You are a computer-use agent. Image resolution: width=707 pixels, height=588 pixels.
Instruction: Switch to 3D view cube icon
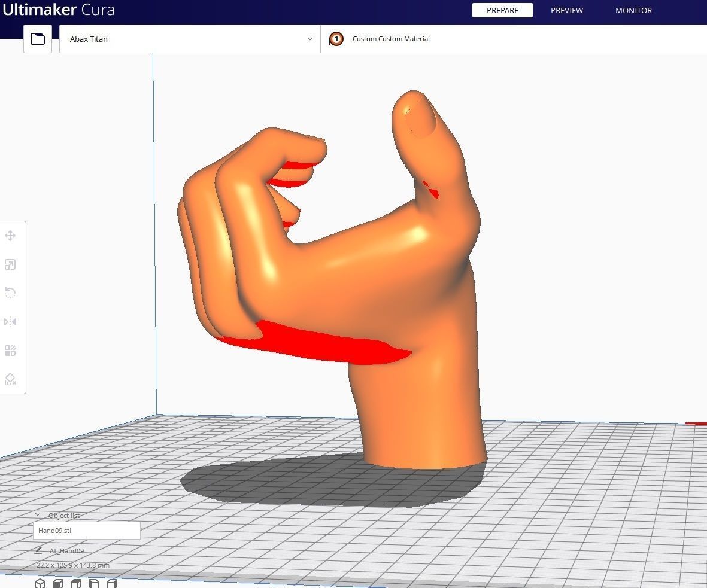[x=40, y=583]
